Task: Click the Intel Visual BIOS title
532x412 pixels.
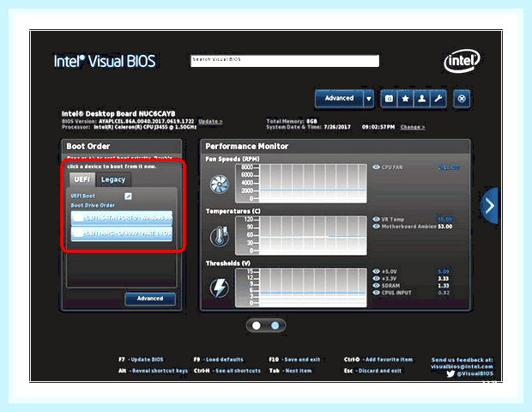Action: (105, 62)
